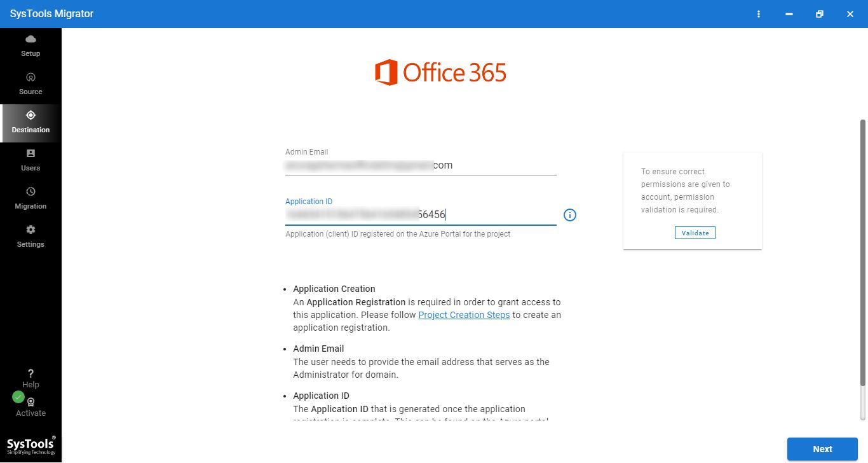Click the permission validation notice text

point(686,191)
